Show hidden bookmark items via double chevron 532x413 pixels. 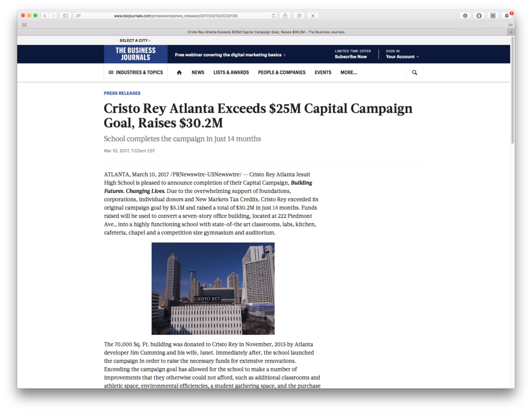(x=510, y=25)
